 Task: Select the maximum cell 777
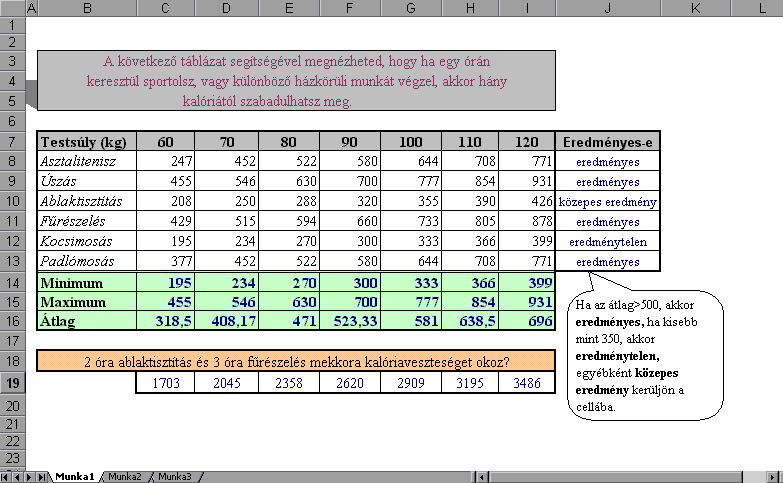411,302
